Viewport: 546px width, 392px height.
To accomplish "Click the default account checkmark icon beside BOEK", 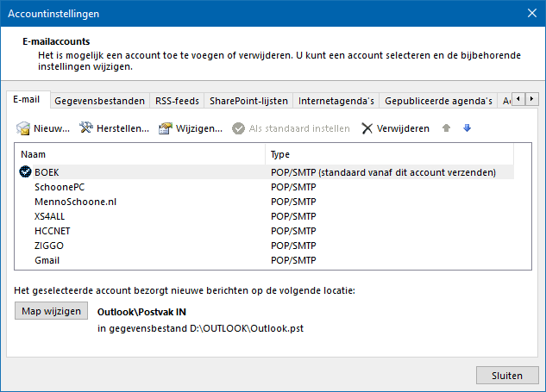I will tap(25, 171).
